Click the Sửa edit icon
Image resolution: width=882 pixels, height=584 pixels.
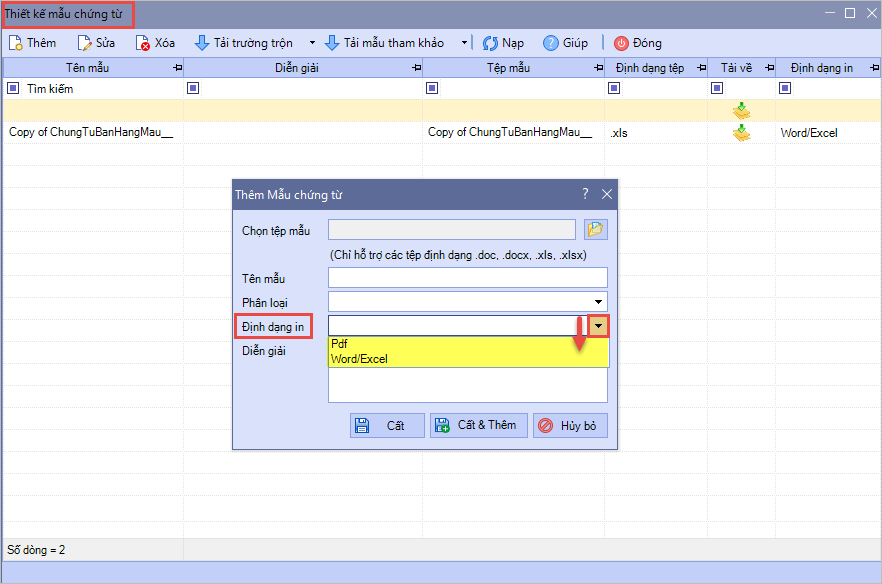pyautogui.click(x=85, y=43)
